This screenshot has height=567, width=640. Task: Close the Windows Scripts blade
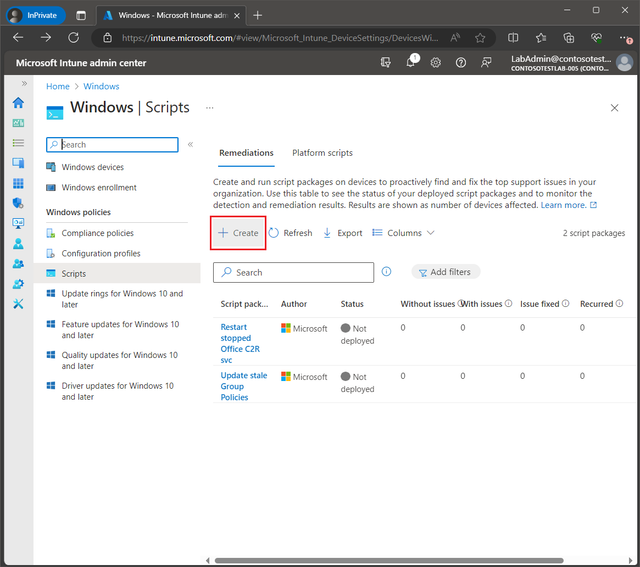point(614,108)
